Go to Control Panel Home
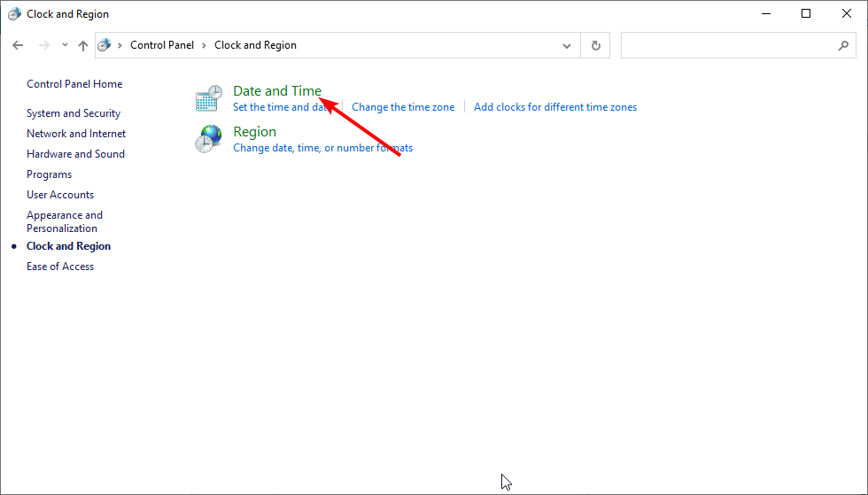868x495 pixels. click(74, 84)
